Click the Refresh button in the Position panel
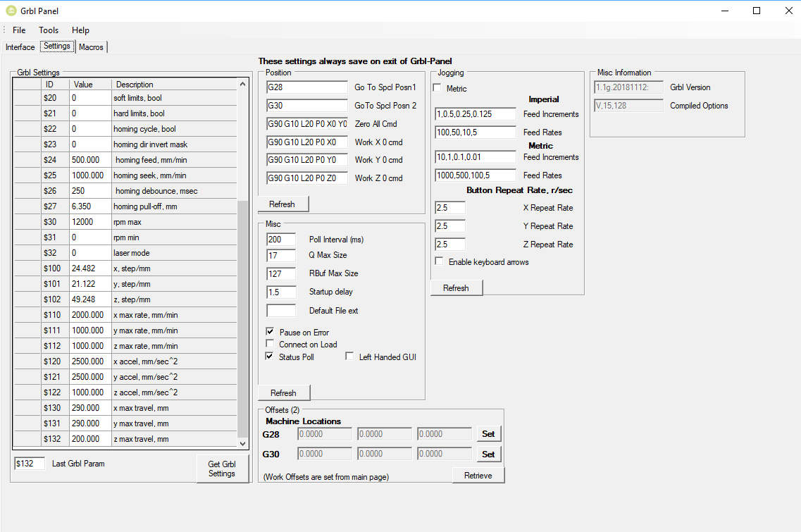The height and width of the screenshot is (532, 801). click(x=282, y=204)
